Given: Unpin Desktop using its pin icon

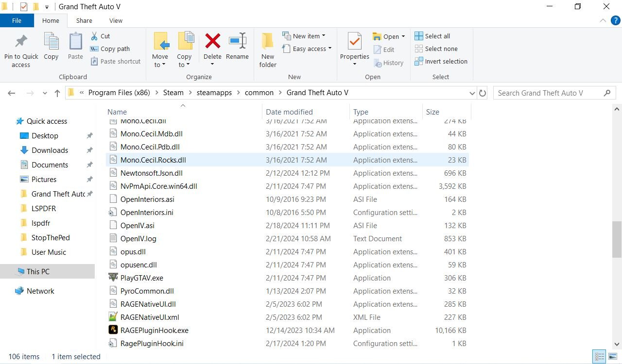Looking at the screenshot, I should [x=89, y=136].
